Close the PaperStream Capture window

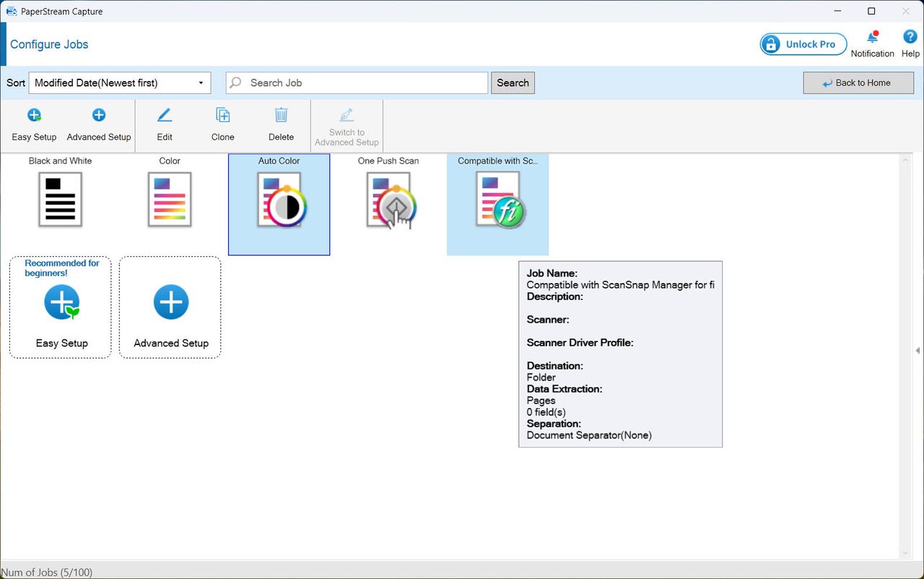click(906, 11)
